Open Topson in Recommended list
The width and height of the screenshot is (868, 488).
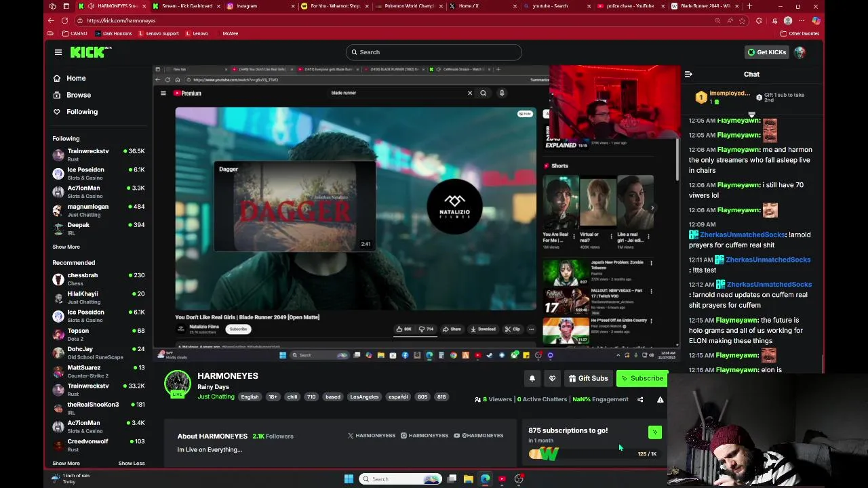click(x=99, y=335)
